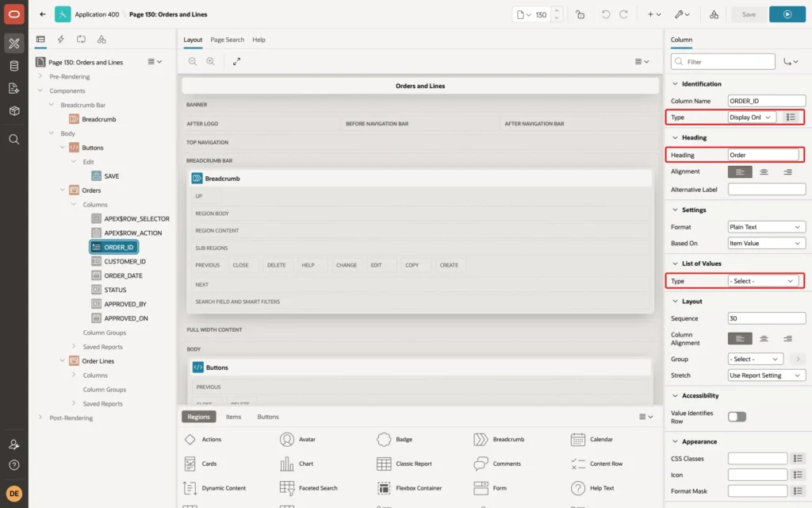
Task: Run the page with the play button
Action: (787, 14)
